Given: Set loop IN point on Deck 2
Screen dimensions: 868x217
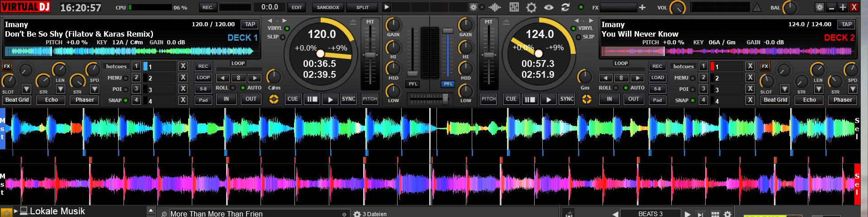Looking at the screenshot, I should 609,99.
